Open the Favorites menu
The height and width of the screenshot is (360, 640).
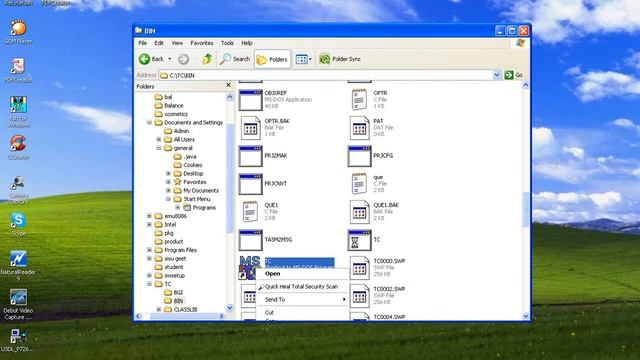point(202,43)
